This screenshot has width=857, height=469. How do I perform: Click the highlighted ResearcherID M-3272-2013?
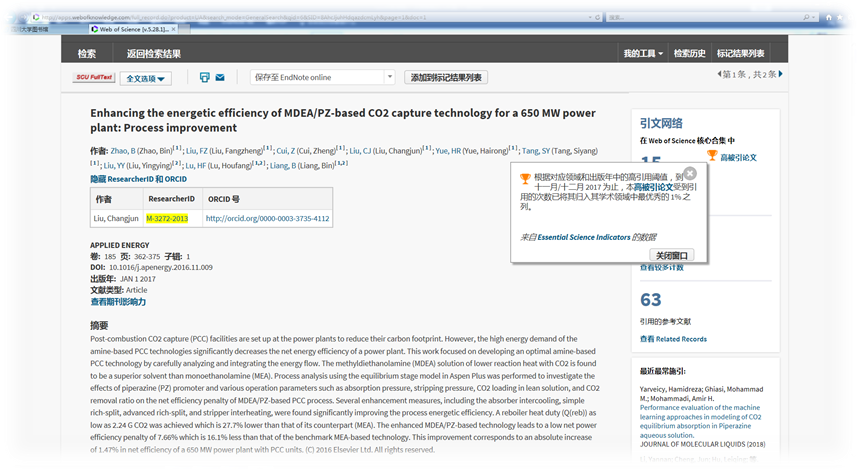[167, 218]
